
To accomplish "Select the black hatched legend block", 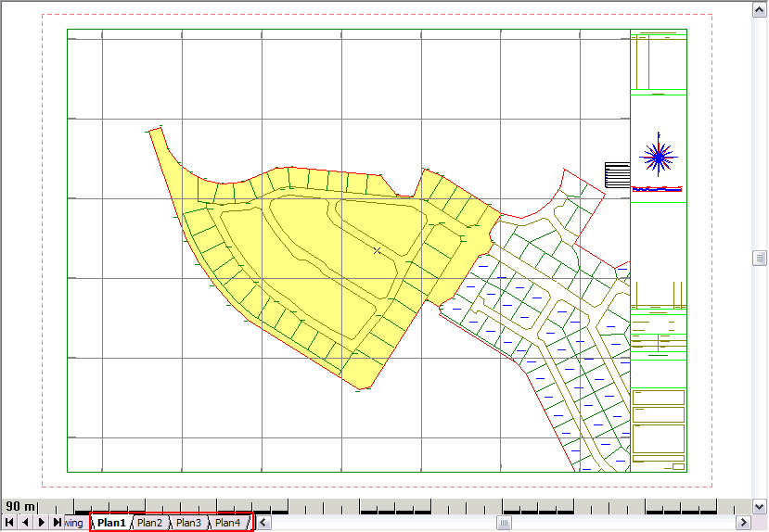I will (616, 174).
